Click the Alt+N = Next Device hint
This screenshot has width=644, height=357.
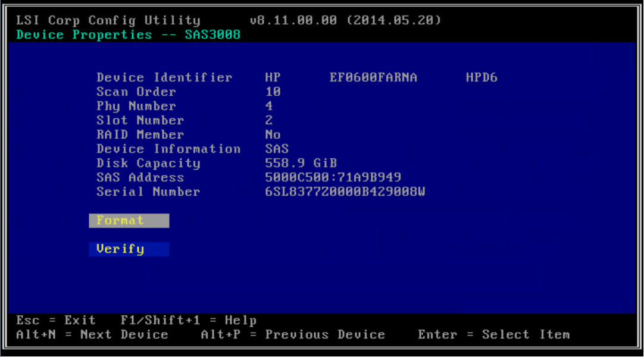[x=92, y=335]
